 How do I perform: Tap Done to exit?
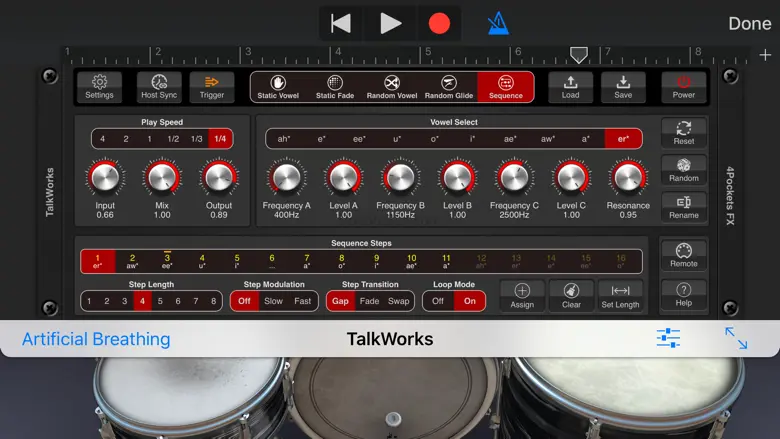coord(749,23)
